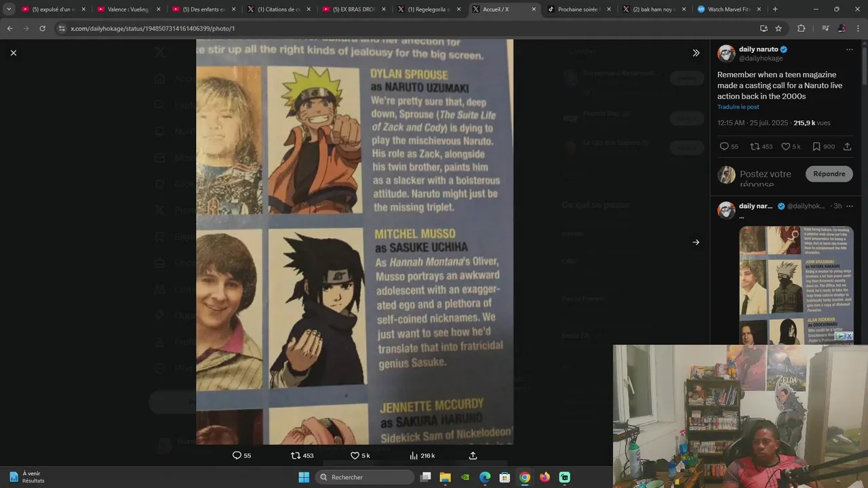
Task: Go to next photo with the right arrow
Action: (x=696, y=242)
